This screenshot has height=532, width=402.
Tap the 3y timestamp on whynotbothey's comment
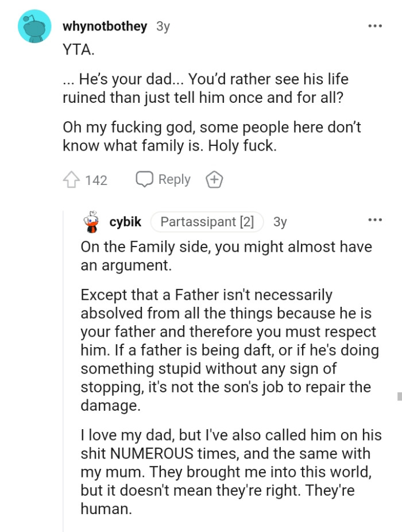tap(163, 26)
